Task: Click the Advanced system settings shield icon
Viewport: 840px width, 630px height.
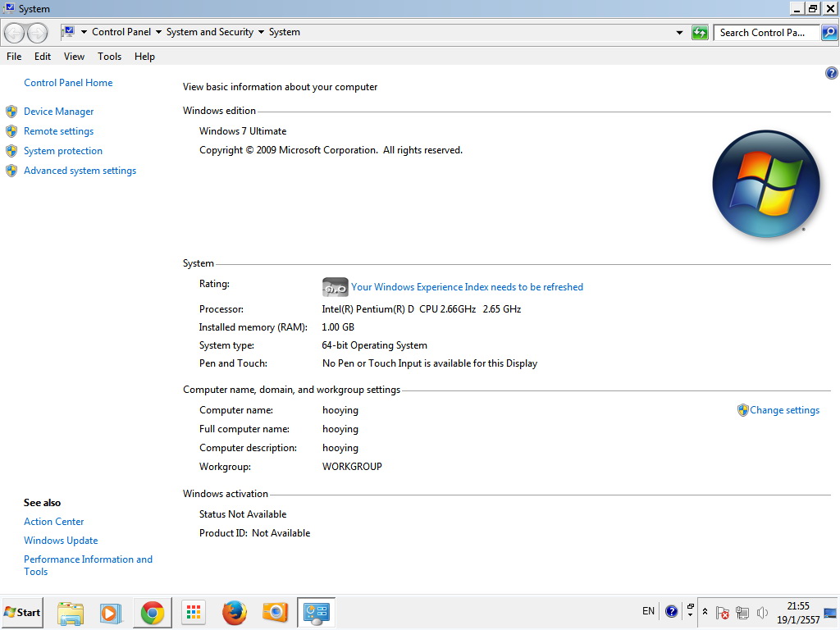Action: point(11,171)
